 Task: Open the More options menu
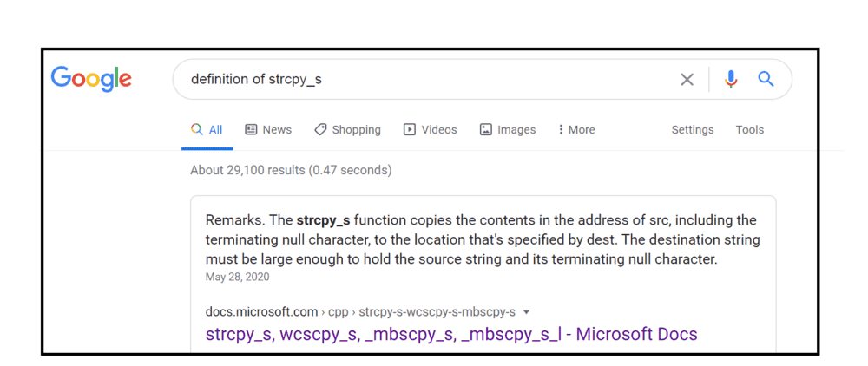click(x=576, y=130)
